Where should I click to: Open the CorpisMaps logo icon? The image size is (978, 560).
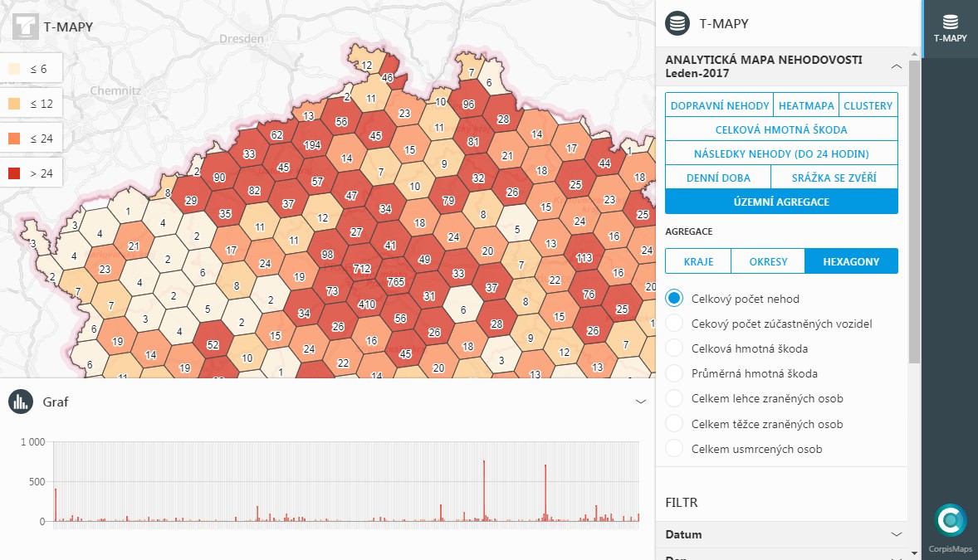(950, 520)
